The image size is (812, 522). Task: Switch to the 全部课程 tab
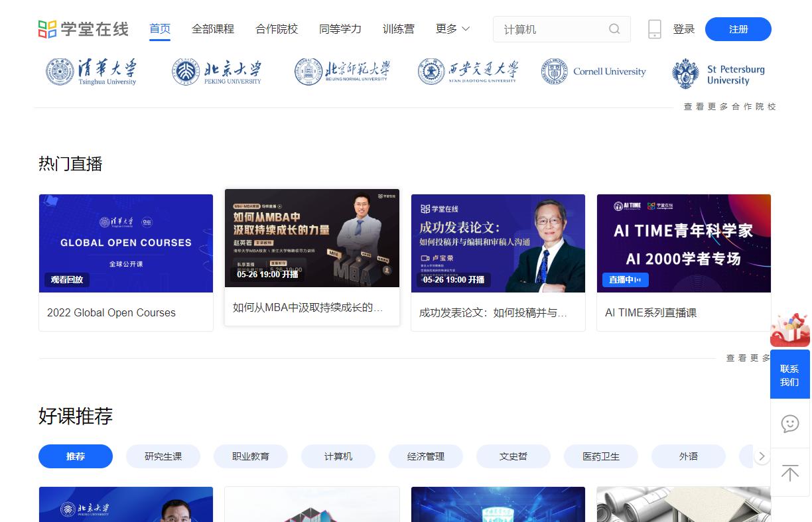coord(213,29)
